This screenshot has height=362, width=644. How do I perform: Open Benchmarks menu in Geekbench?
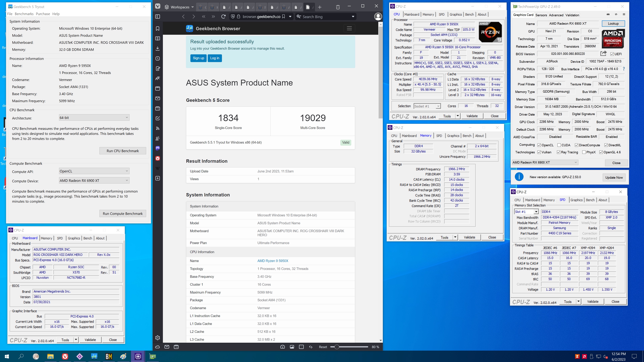click(24, 14)
